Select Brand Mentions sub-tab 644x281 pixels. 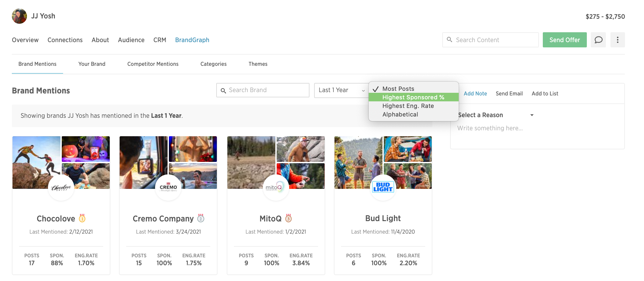pos(37,64)
